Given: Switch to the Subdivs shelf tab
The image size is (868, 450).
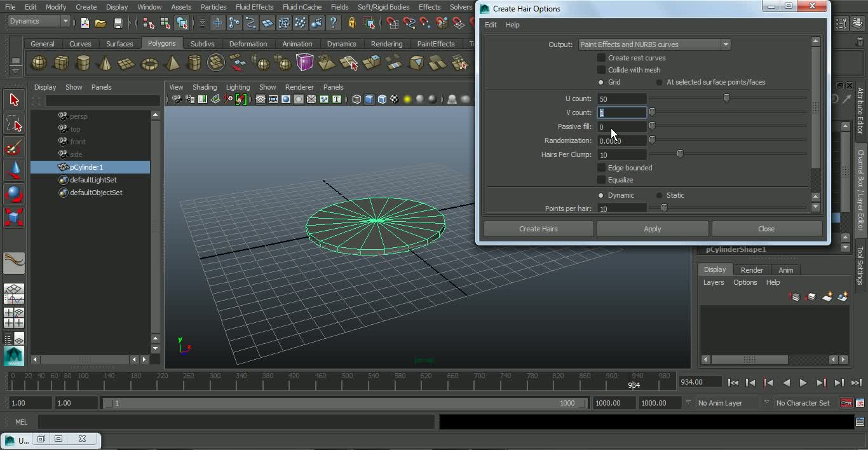Looking at the screenshot, I should [202, 44].
